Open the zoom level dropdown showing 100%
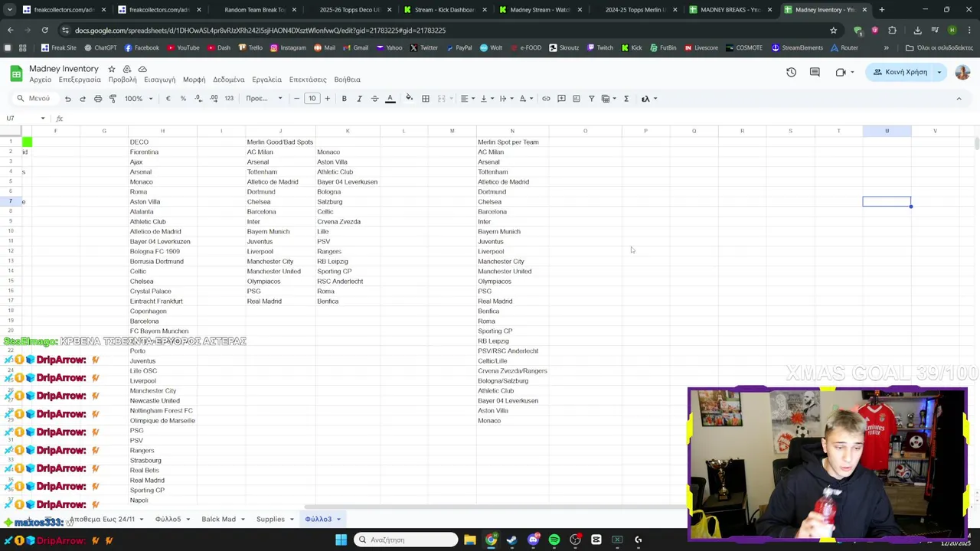 (x=139, y=99)
